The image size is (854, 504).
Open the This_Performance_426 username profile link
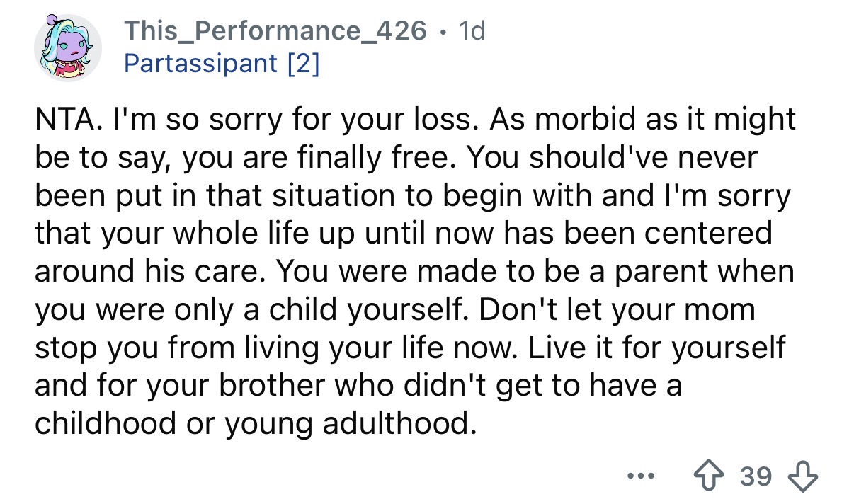pyautogui.click(x=275, y=30)
